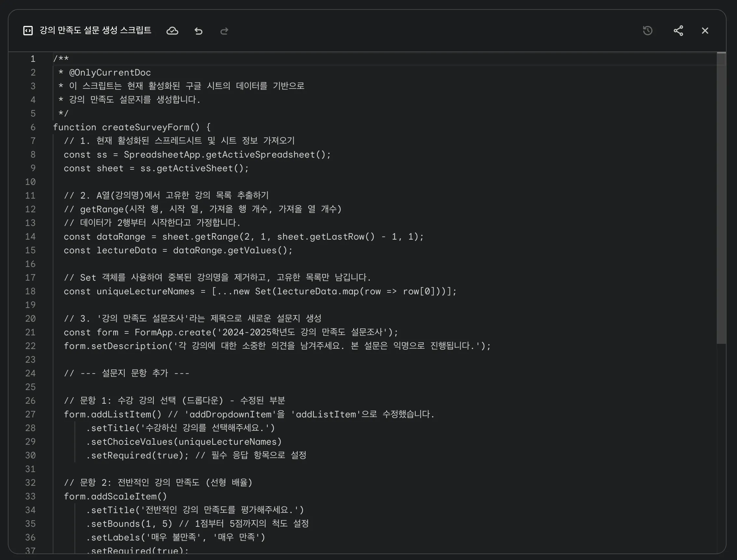Viewport: 737px width, 560px height.
Task: Undo the last edit
Action: point(199,31)
